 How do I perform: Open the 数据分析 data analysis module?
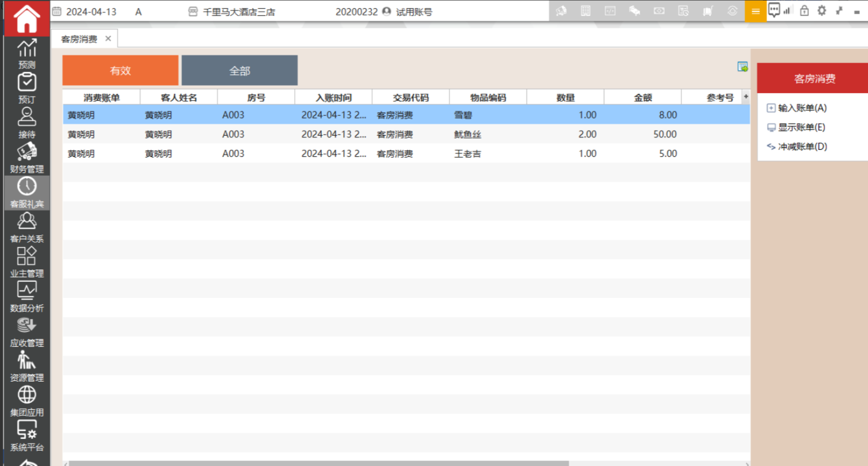[x=27, y=297]
